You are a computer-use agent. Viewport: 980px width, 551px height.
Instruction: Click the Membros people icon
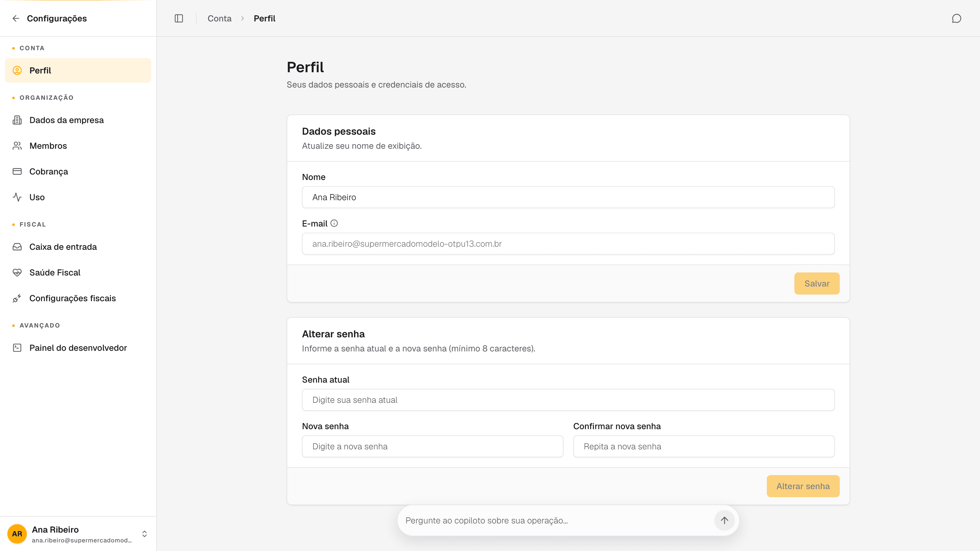(x=17, y=146)
